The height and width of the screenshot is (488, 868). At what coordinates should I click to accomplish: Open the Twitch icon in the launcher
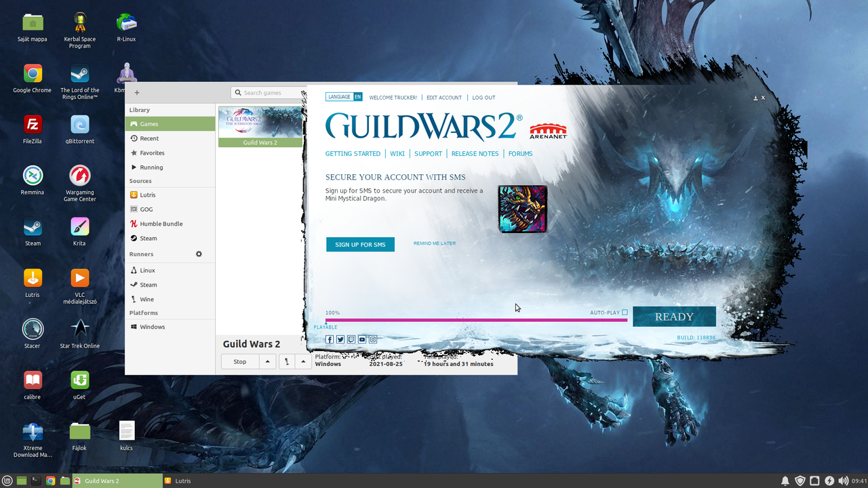(351, 340)
